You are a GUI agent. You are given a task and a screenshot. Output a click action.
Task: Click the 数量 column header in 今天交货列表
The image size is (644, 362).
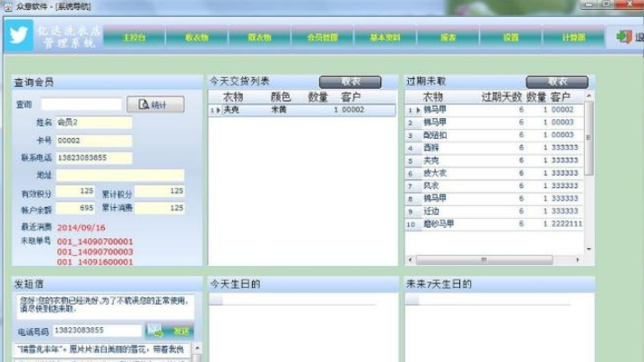pos(318,97)
